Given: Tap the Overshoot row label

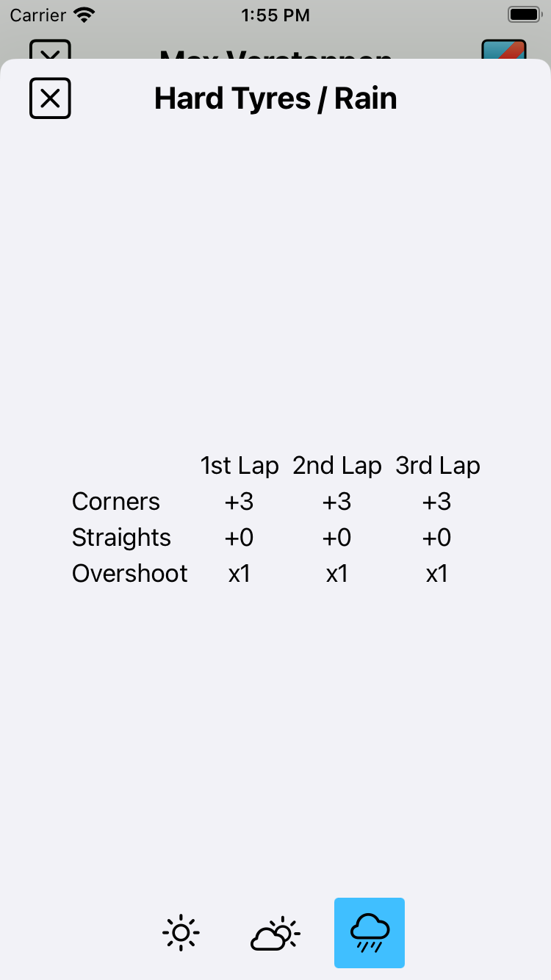Looking at the screenshot, I should [130, 574].
